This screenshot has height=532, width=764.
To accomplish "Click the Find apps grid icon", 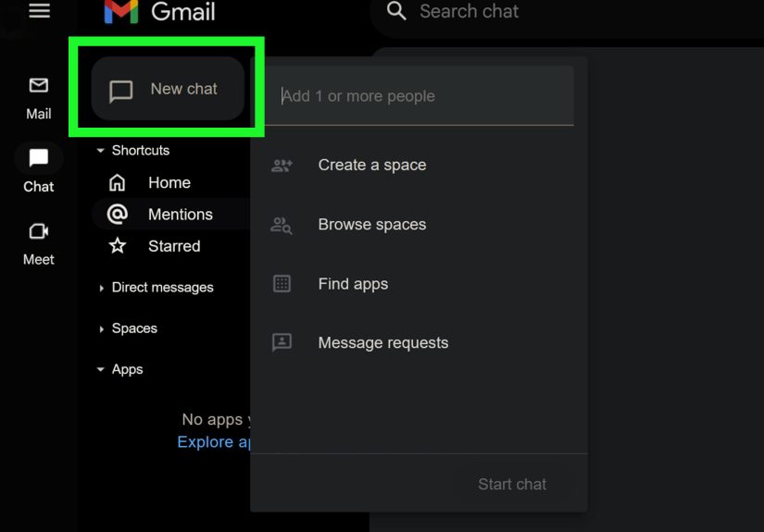I will 282,284.
